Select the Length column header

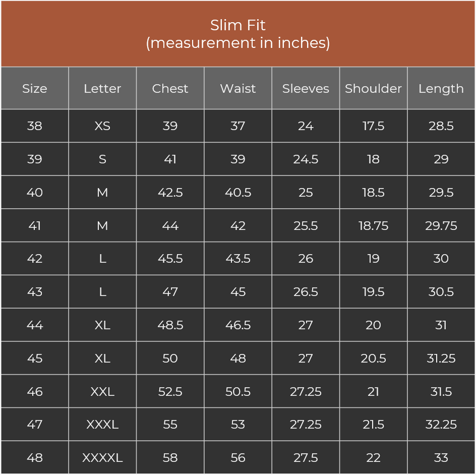click(441, 88)
